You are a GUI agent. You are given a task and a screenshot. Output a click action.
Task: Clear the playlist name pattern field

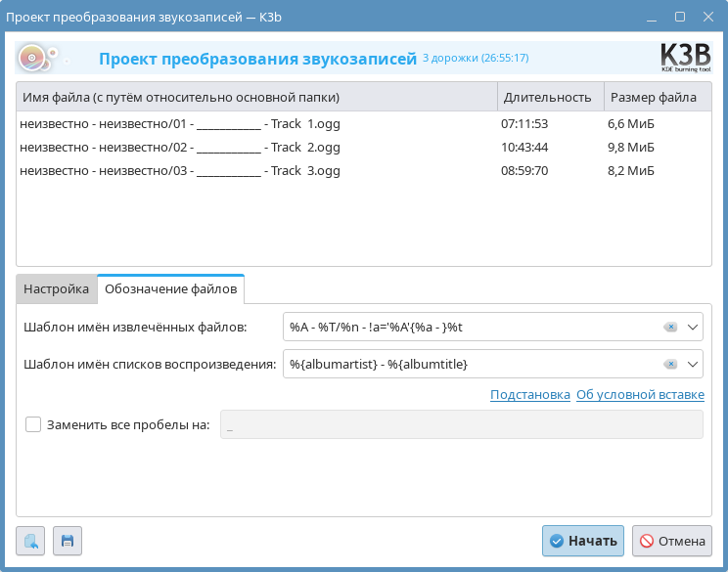[x=669, y=364]
